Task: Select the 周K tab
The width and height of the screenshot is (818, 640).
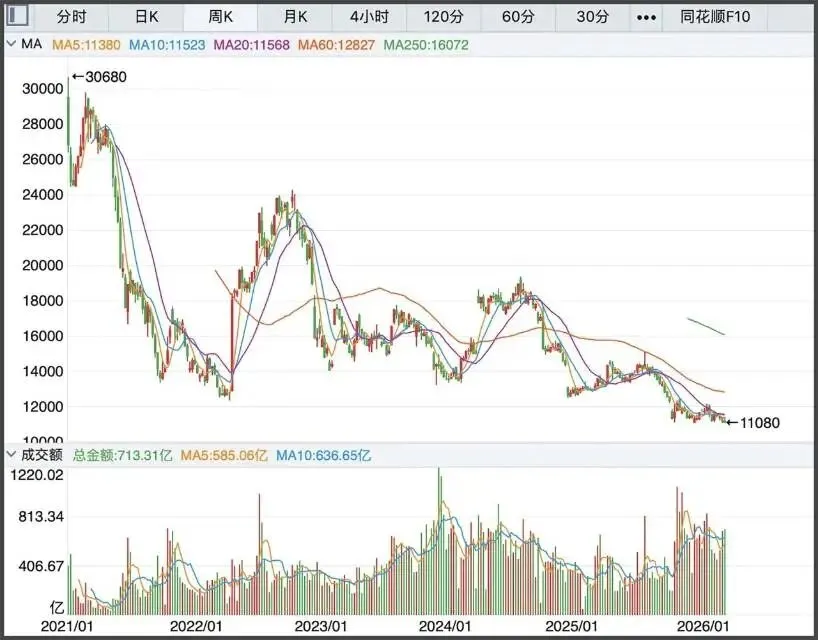Action: point(220,17)
